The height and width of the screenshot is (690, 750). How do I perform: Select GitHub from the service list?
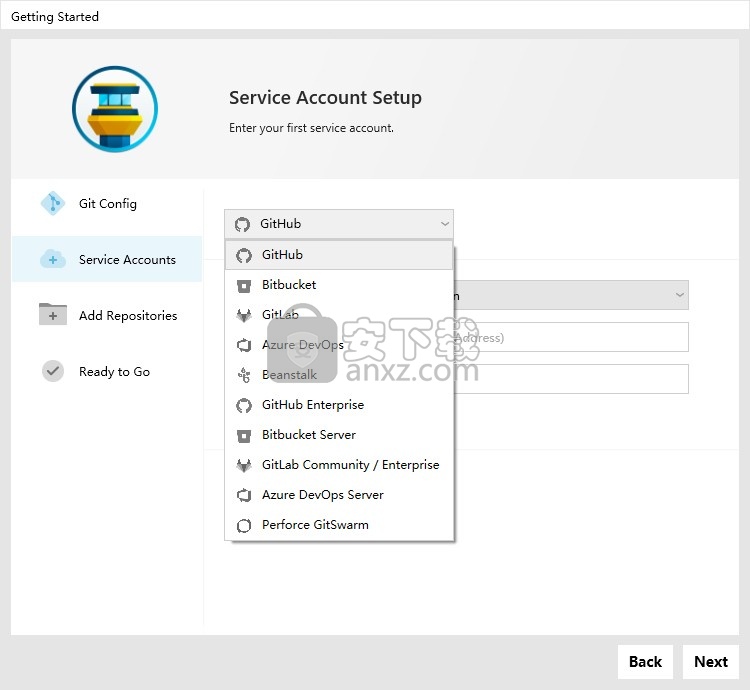click(x=339, y=255)
